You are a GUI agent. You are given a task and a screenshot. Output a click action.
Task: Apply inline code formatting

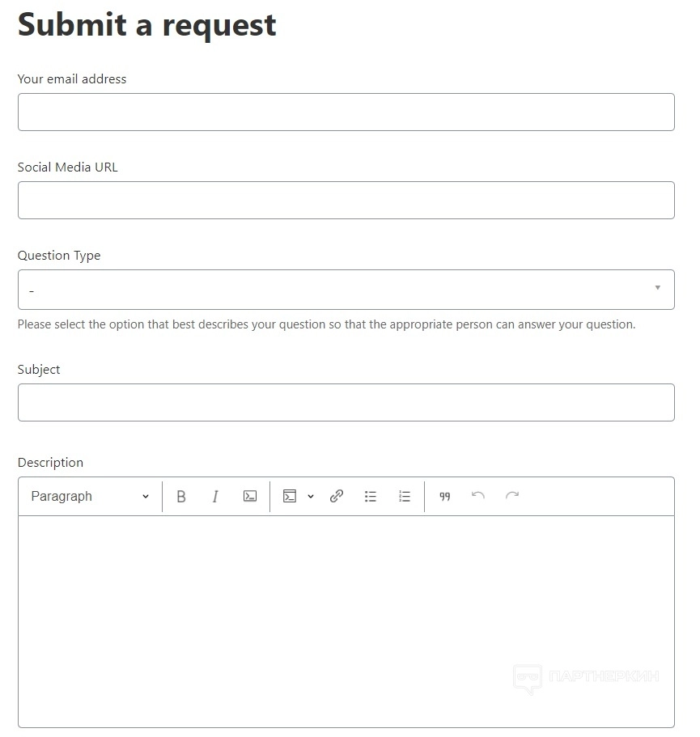(x=250, y=497)
